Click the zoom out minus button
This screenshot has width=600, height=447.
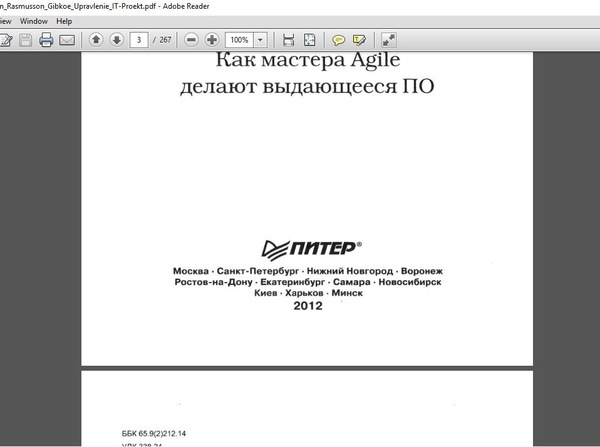pyautogui.click(x=192, y=40)
